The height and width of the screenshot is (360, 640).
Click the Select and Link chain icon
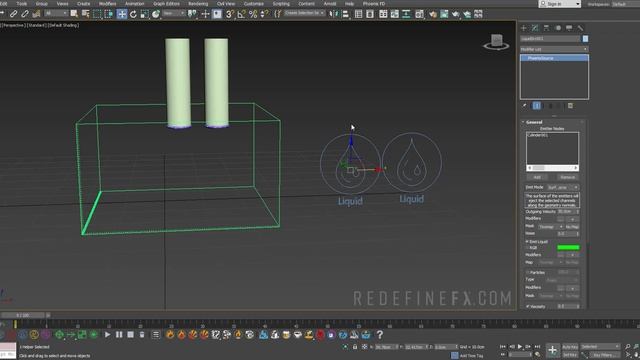coord(13,14)
